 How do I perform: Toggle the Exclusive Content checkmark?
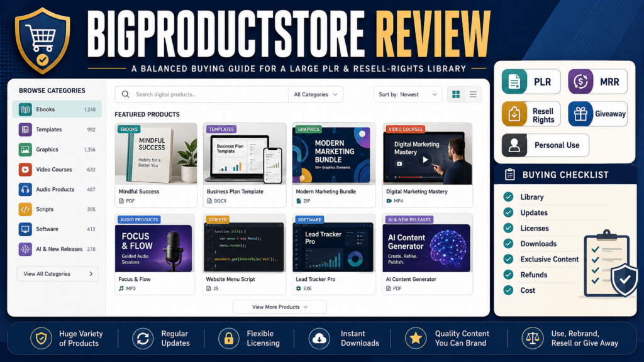click(x=508, y=260)
